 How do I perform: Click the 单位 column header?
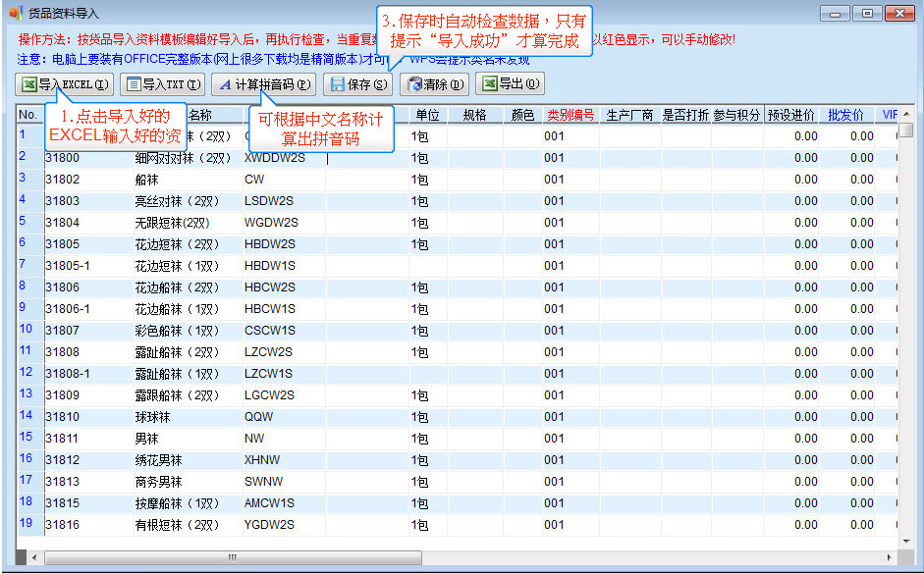pyautogui.click(x=428, y=115)
